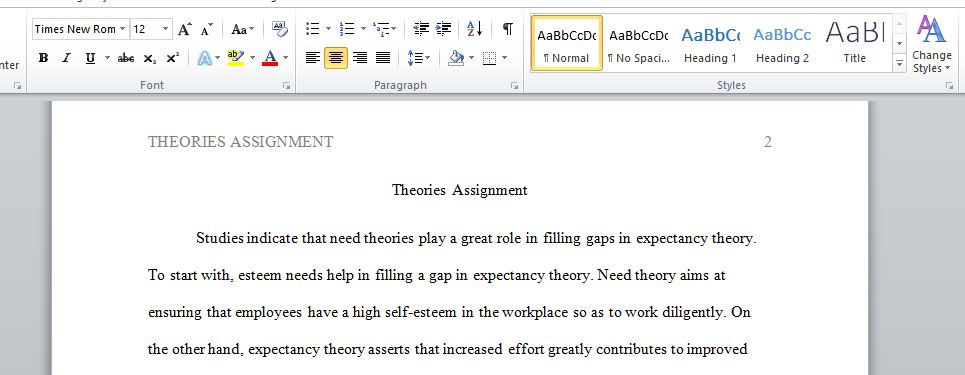Select the No Spacing style
The height and width of the screenshot is (375, 965).
click(x=638, y=43)
